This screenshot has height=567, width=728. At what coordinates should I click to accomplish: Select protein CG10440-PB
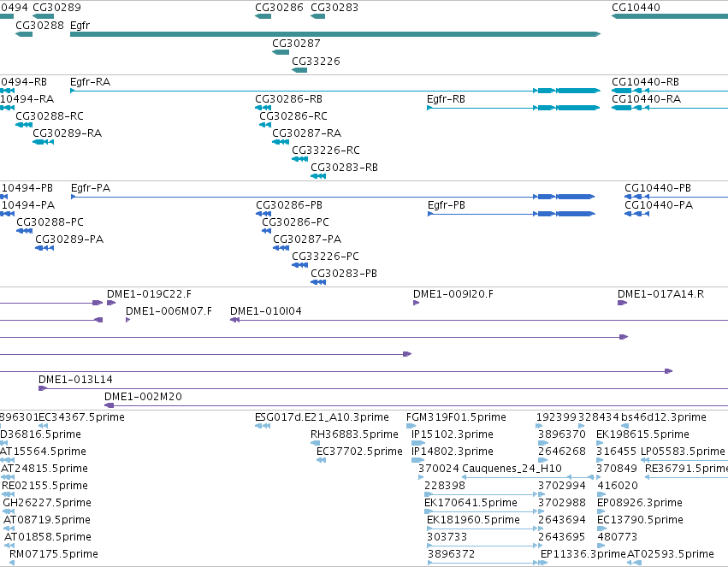658,188
